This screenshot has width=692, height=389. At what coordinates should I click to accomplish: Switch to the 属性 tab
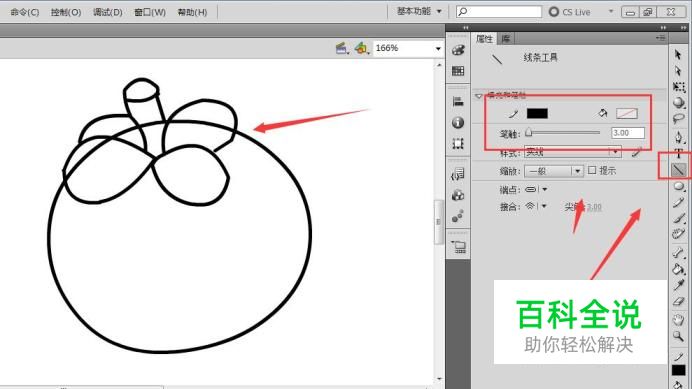(484, 39)
